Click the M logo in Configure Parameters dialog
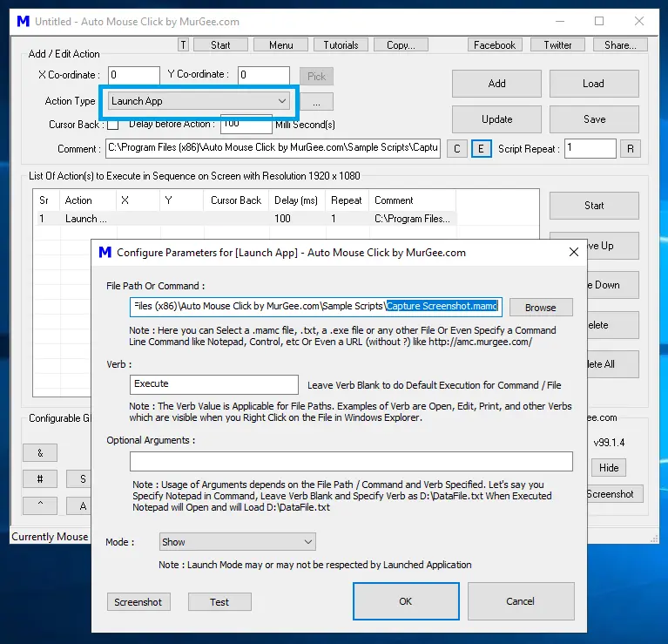 click(x=105, y=253)
